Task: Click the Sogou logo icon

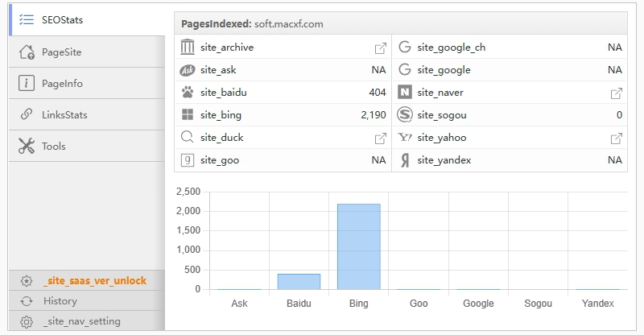Action: [x=405, y=115]
